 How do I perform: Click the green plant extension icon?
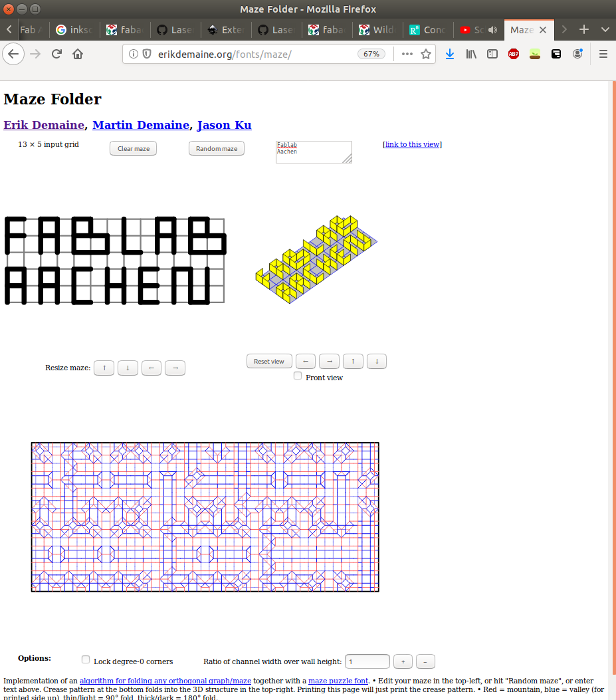pos(535,54)
